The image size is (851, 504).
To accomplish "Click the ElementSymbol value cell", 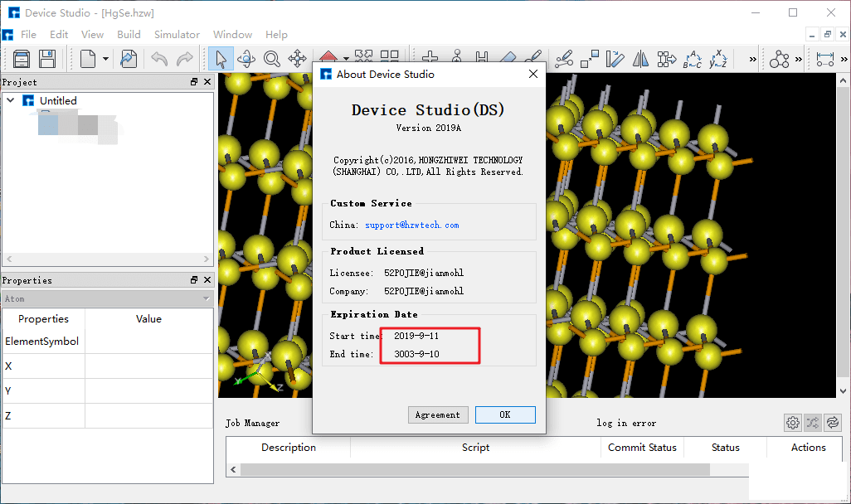I will 148,342.
